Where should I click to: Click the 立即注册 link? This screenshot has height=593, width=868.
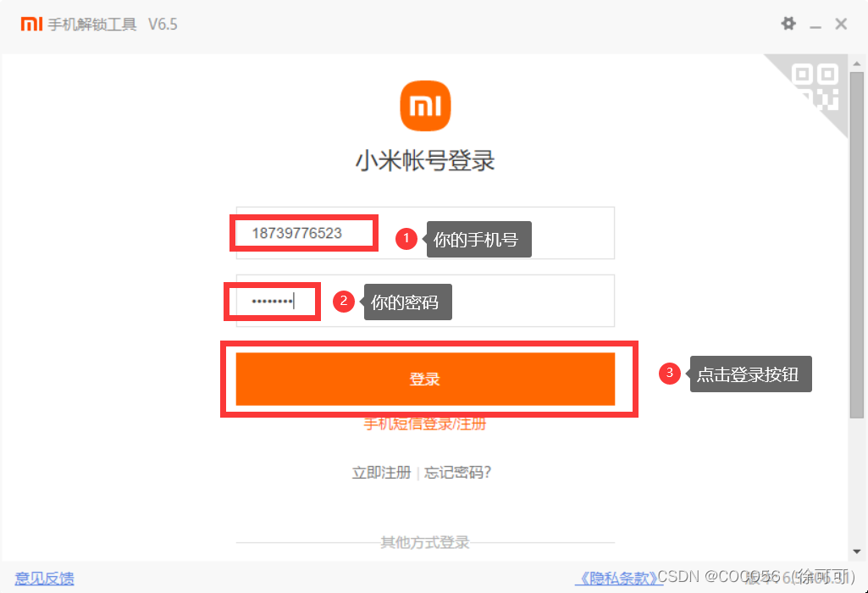381,473
